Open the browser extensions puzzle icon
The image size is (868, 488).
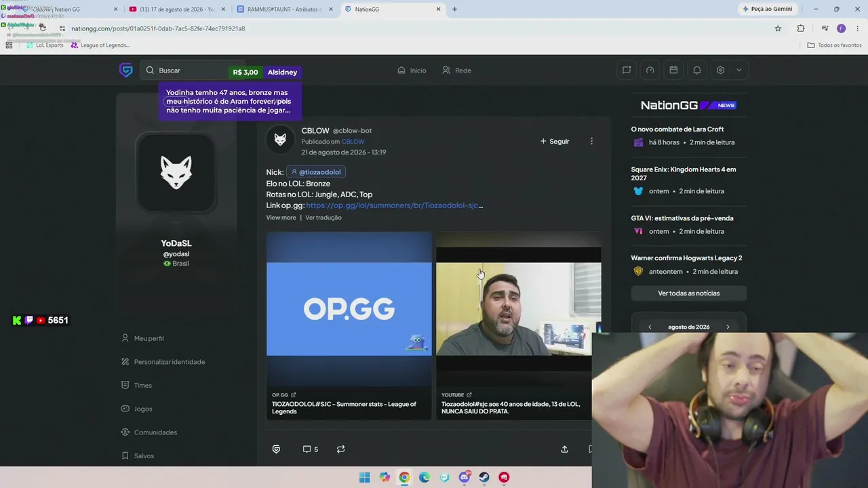801,28
